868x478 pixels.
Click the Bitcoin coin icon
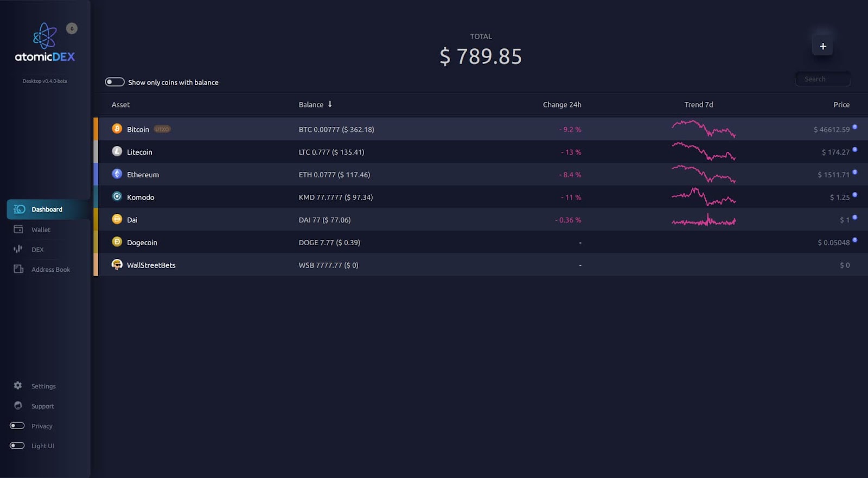[x=117, y=129]
